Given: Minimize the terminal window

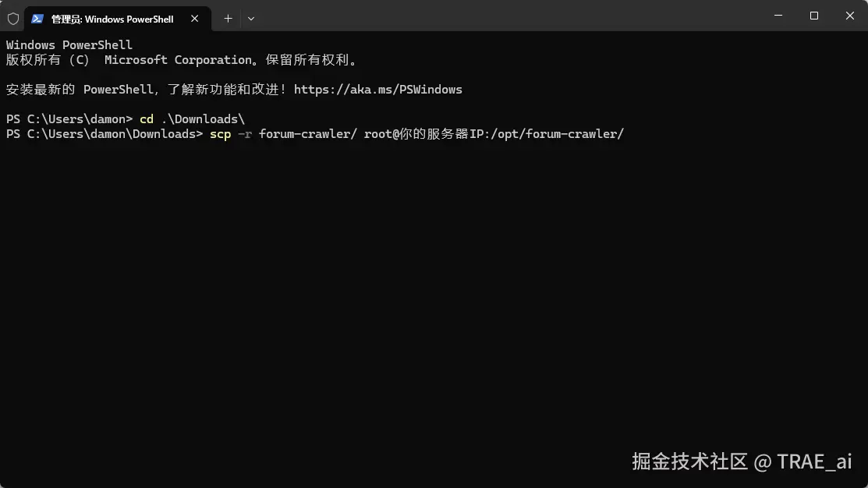Looking at the screenshot, I should (x=778, y=16).
